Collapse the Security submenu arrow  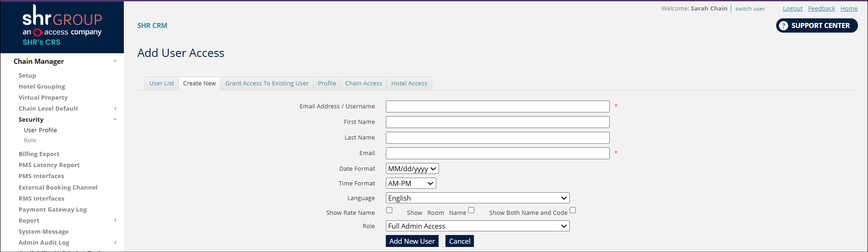(x=115, y=119)
